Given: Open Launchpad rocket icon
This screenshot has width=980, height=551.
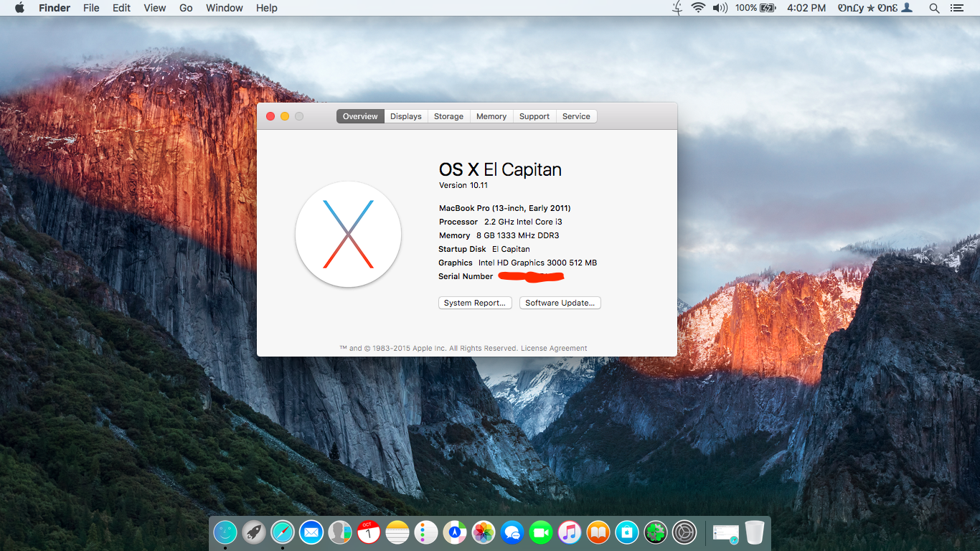Looking at the screenshot, I should [x=254, y=532].
